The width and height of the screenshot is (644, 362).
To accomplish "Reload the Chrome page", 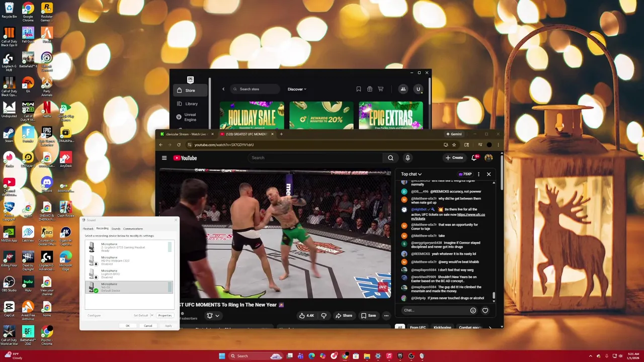I will pyautogui.click(x=179, y=145).
